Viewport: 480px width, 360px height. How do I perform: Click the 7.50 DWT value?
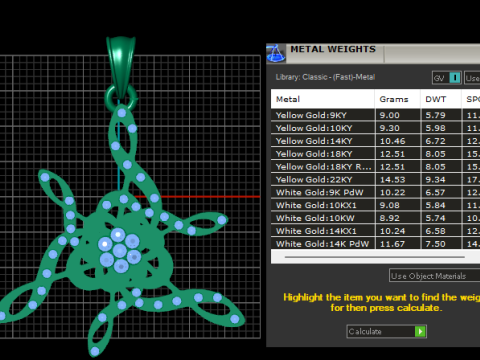pos(435,244)
